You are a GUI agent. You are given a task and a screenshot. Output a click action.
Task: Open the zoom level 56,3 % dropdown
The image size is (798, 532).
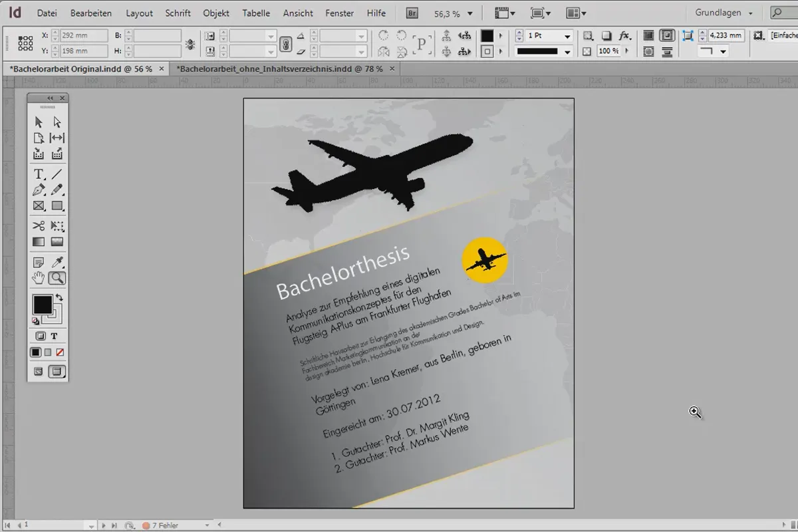[x=470, y=13]
